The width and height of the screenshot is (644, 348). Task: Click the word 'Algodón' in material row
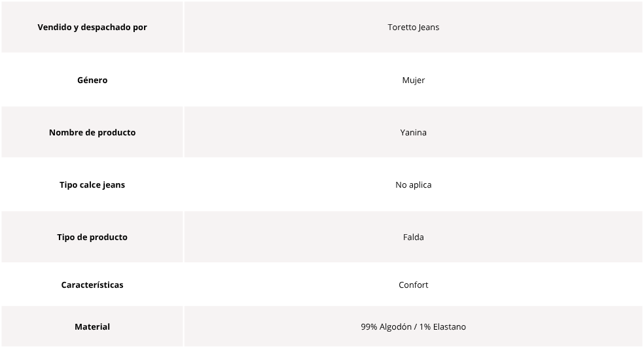click(395, 326)
